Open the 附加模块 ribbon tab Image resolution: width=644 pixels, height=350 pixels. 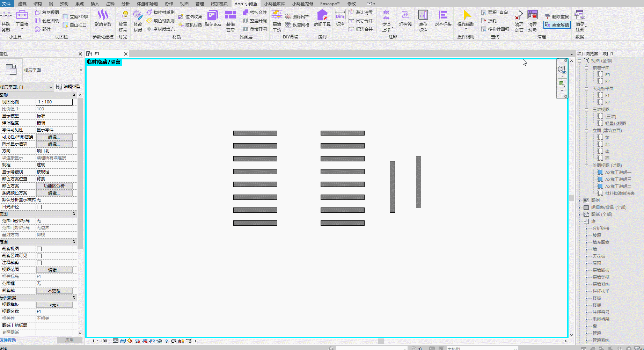pos(219,3)
